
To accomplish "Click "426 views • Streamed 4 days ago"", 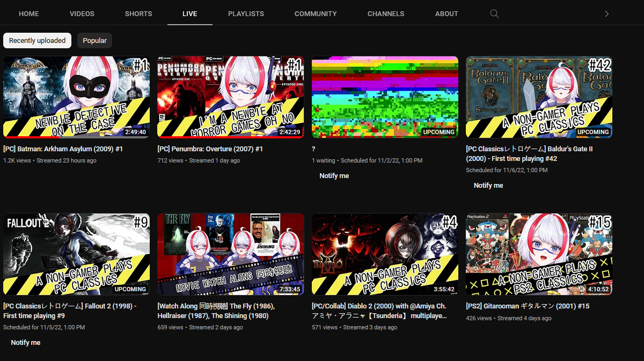I will point(509,318).
